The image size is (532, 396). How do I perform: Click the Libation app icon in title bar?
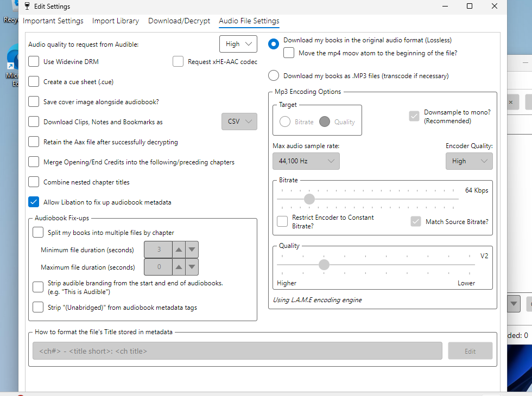(27, 6)
